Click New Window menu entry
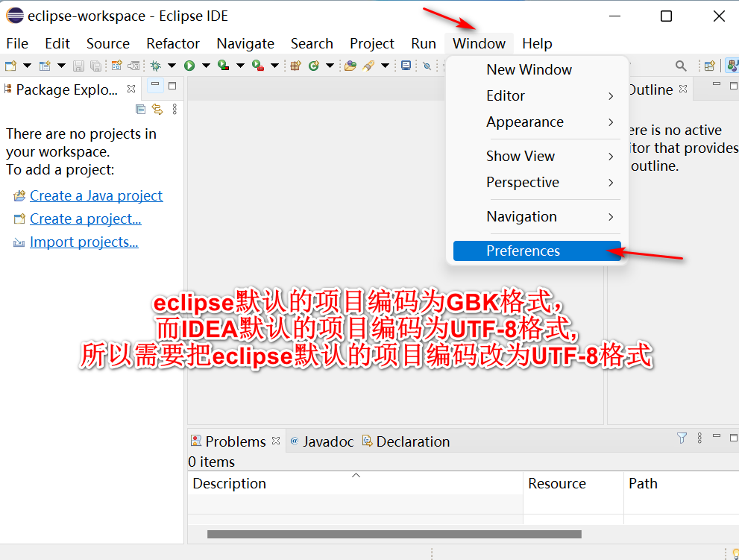This screenshot has height=560, width=739. click(537, 70)
